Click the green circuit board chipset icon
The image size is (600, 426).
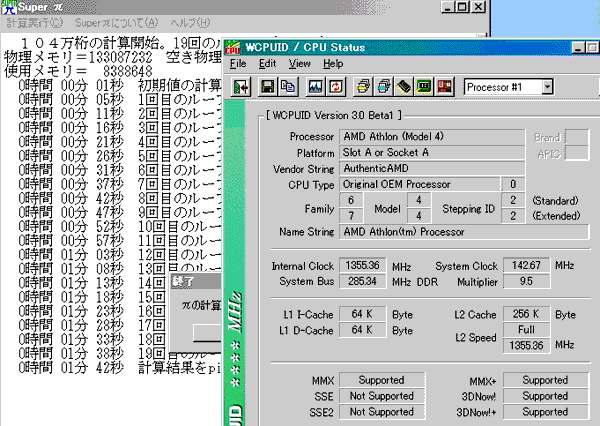point(424,87)
